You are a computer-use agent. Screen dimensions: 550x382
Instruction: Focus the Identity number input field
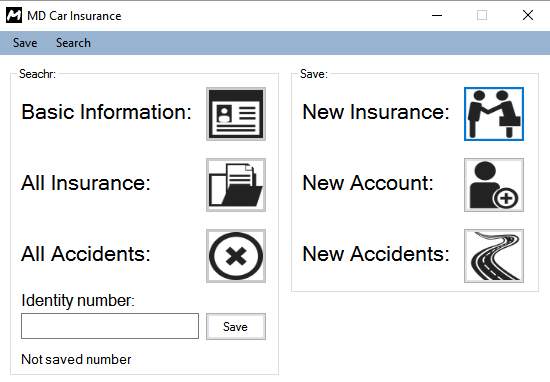click(110, 326)
